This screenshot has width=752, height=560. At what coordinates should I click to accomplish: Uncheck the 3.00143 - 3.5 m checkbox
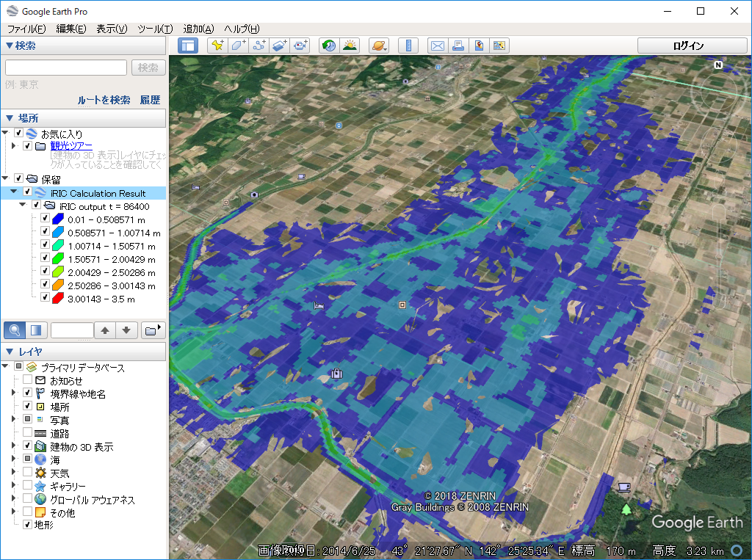tap(45, 299)
